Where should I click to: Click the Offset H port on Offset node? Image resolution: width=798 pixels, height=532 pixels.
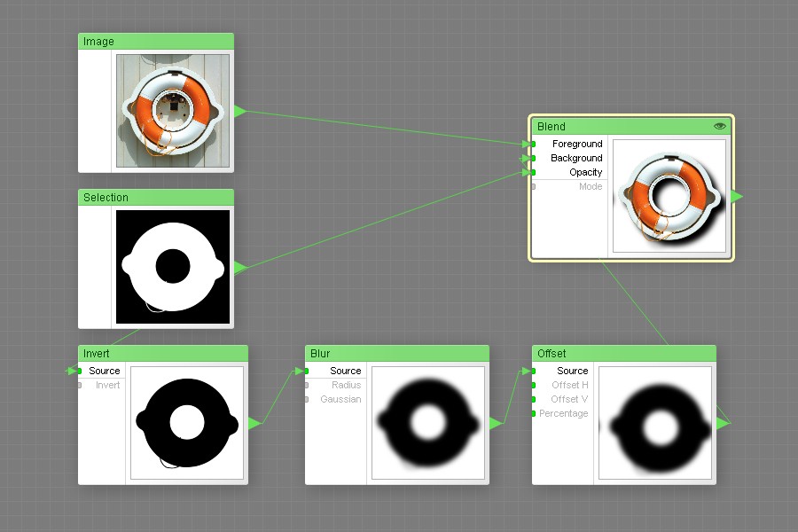pyautogui.click(x=533, y=386)
